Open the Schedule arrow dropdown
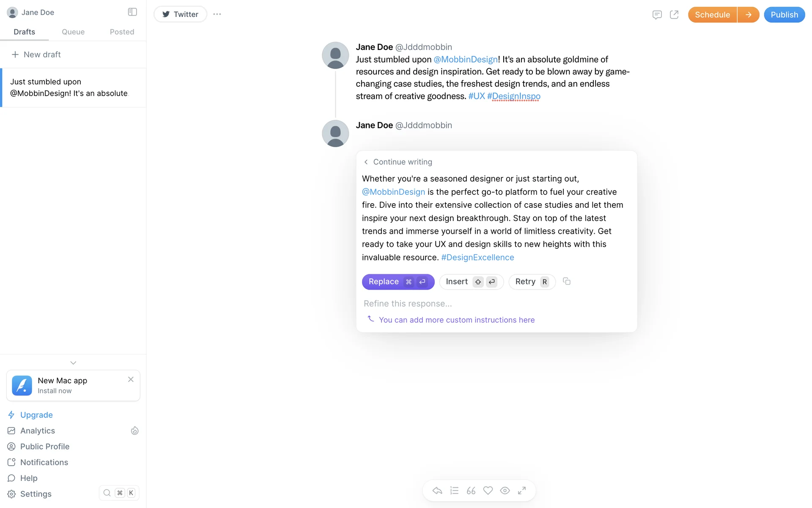 (x=748, y=15)
